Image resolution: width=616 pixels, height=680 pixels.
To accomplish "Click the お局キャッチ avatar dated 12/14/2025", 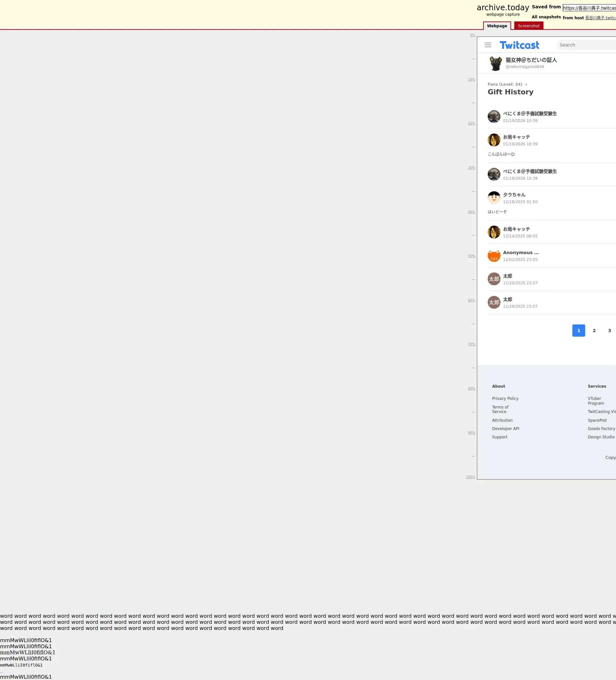I will coord(494,232).
